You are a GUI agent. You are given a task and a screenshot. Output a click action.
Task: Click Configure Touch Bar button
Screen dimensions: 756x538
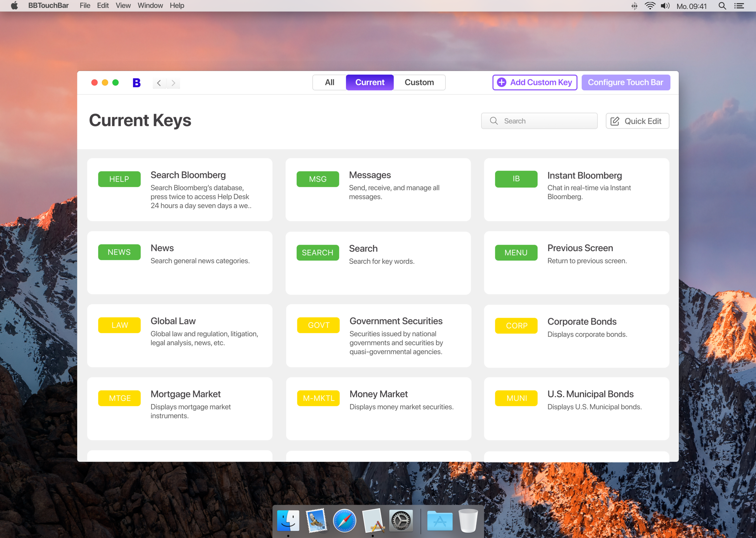click(x=626, y=83)
